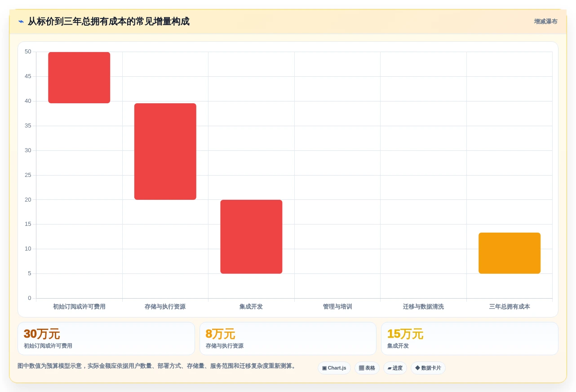Click the 8万元 amount text
The width and height of the screenshot is (576, 392).
(220, 334)
